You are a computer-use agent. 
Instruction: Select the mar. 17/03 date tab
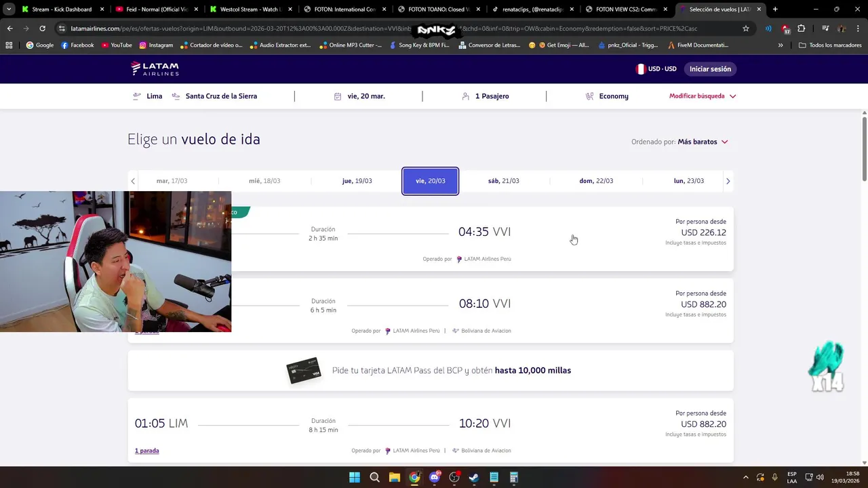coord(172,181)
